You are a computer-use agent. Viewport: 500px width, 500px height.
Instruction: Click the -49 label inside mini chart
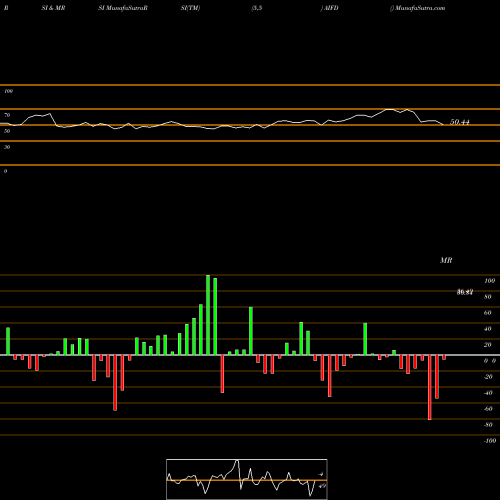click(322, 486)
